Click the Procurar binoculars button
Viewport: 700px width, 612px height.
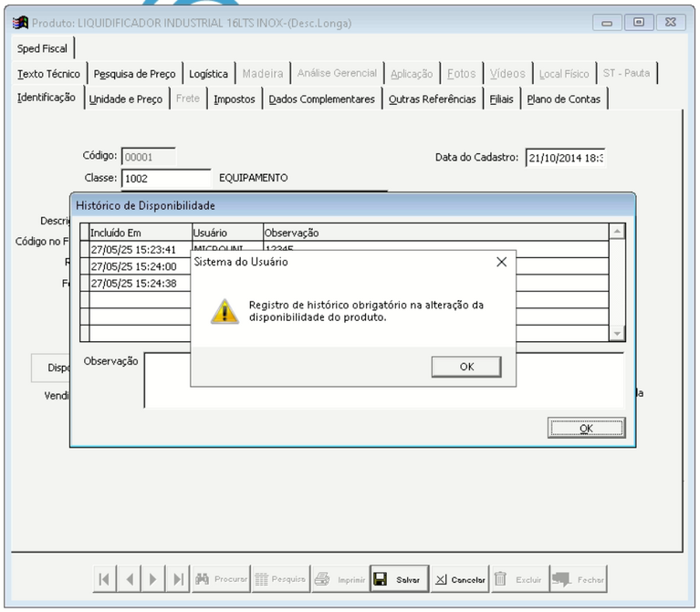(220, 580)
